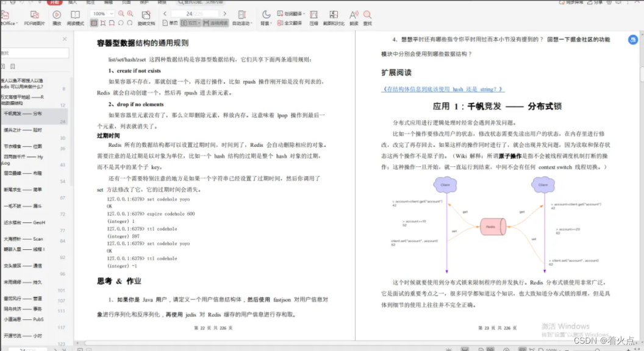The height and width of the screenshot is (351, 644).
Task: Start slideshow with the 播放 button
Action: pyautogui.click(x=57, y=18)
